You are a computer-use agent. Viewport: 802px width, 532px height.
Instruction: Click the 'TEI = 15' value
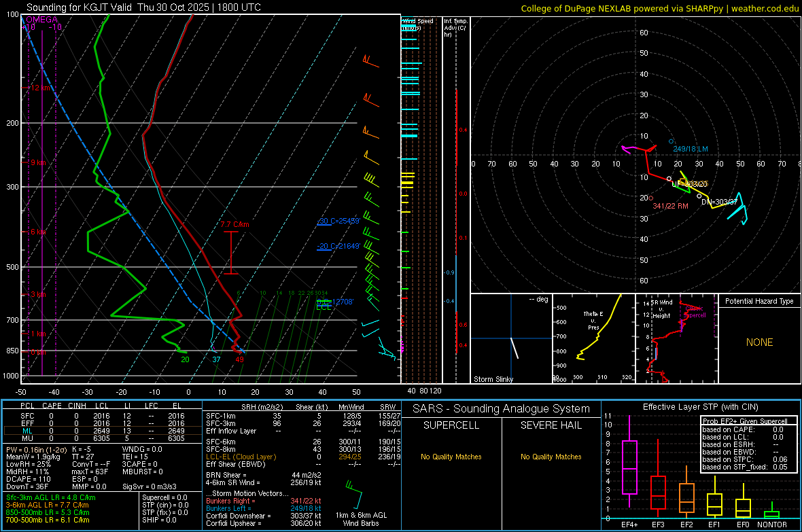click(x=135, y=457)
